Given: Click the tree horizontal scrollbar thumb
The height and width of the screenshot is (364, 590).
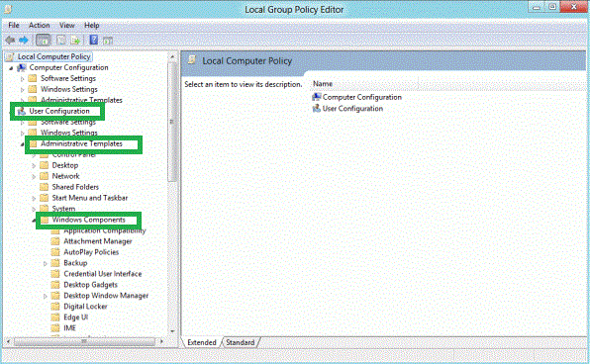Looking at the screenshot, I should (x=85, y=342).
